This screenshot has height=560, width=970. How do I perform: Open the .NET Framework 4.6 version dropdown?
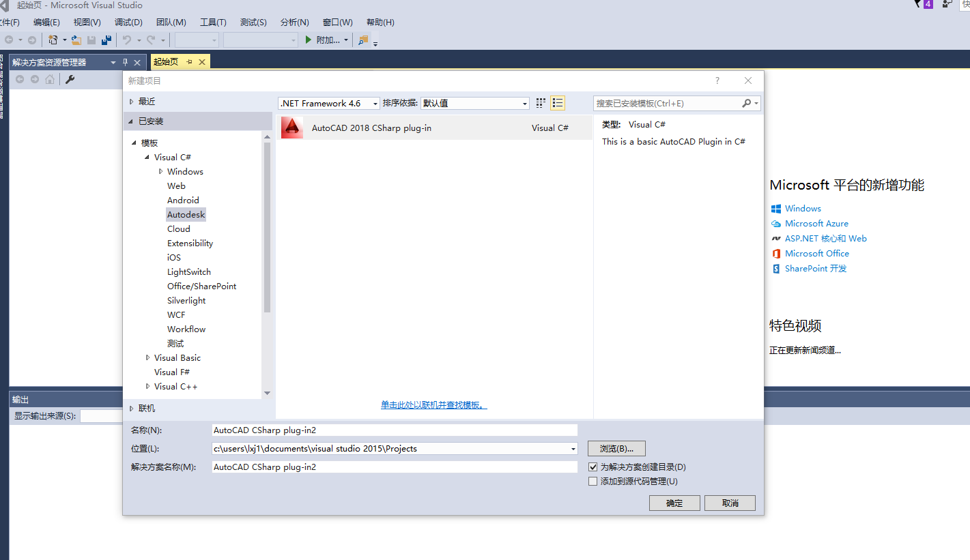point(328,104)
